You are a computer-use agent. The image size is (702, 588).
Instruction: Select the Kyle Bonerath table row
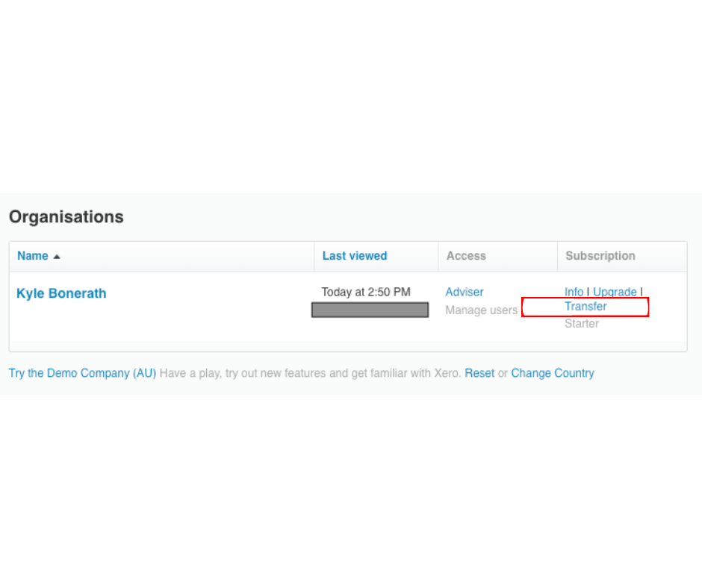(224, 308)
